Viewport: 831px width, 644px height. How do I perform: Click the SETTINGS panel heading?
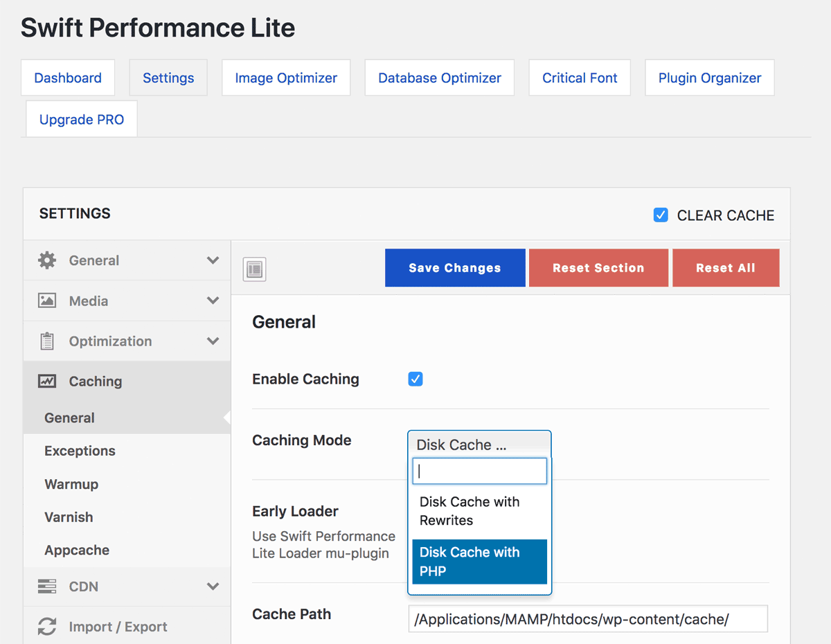[75, 213]
